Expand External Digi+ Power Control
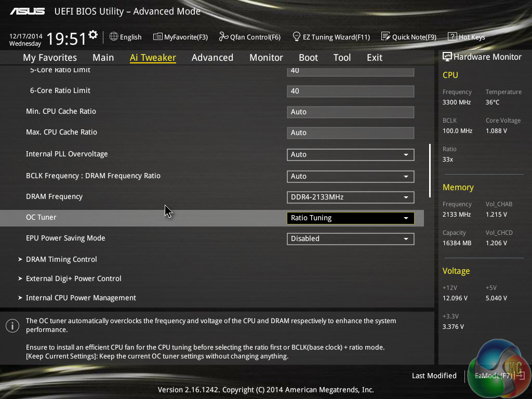Image resolution: width=532 pixels, height=399 pixels. click(x=73, y=278)
